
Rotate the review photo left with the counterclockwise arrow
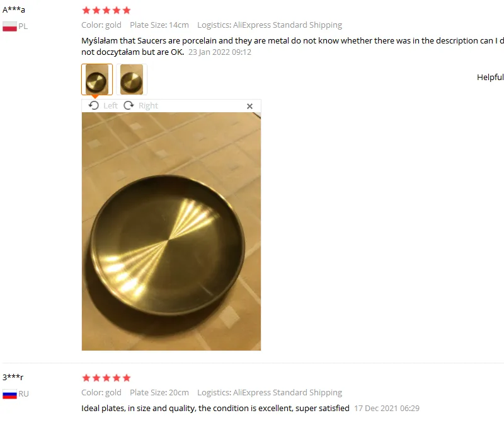pyautogui.click(x=93, y=105)
